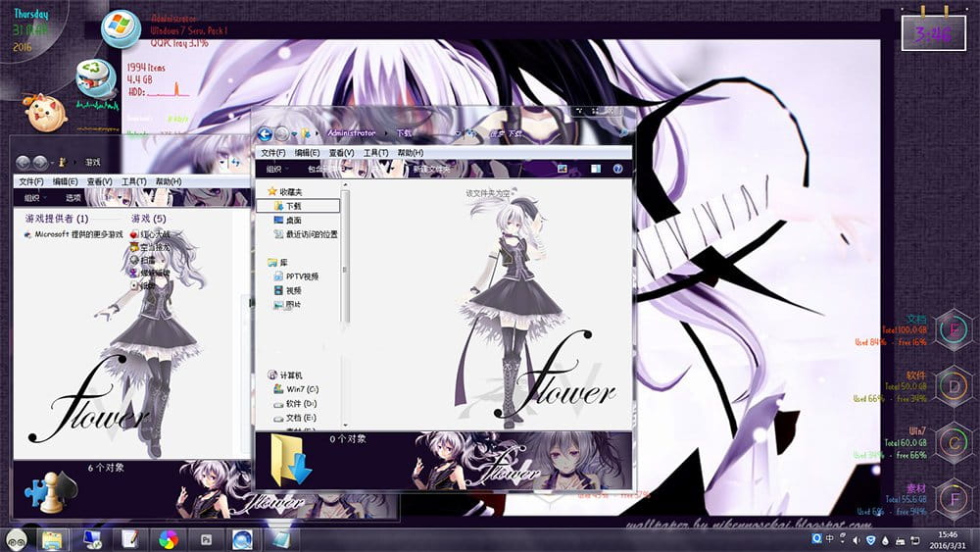Screen dimensions: 980x552
Task: Click 选项 button in 游戏 window
Action: [x=73, y=197]
